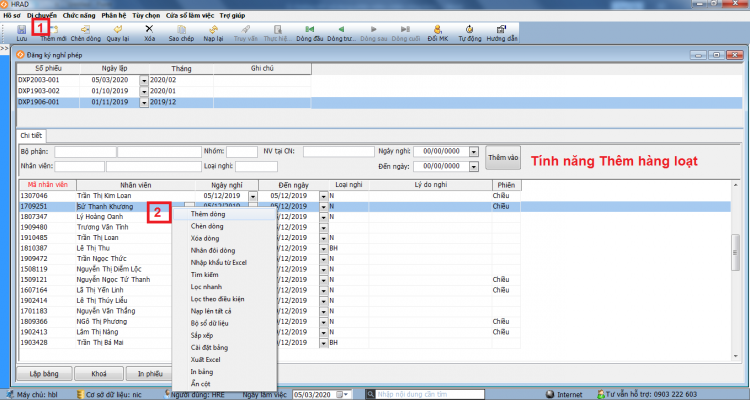Expand the left sidebar chevrons

pyautogui.click(x=4, y=48)
